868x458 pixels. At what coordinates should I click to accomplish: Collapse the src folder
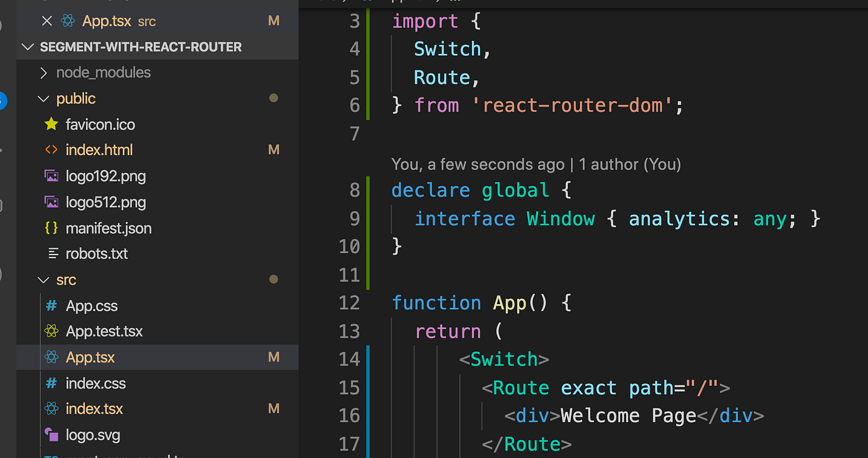coord(43,279)
